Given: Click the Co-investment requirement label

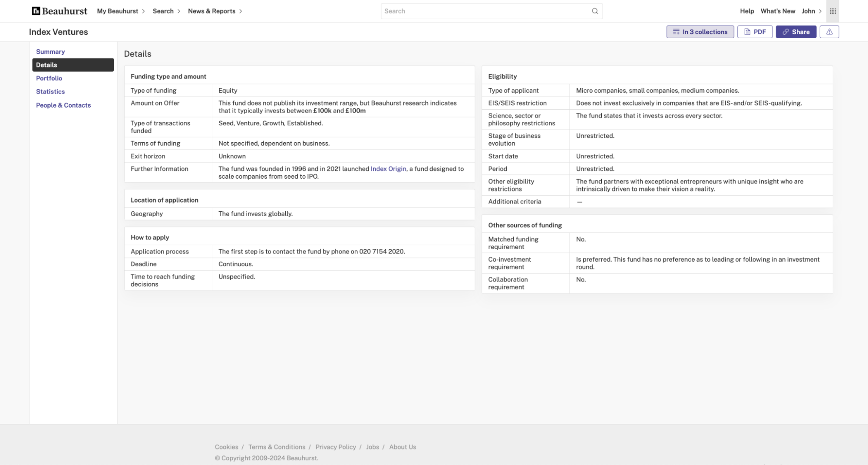Looking at the screenshot, I should pos(509,263).
